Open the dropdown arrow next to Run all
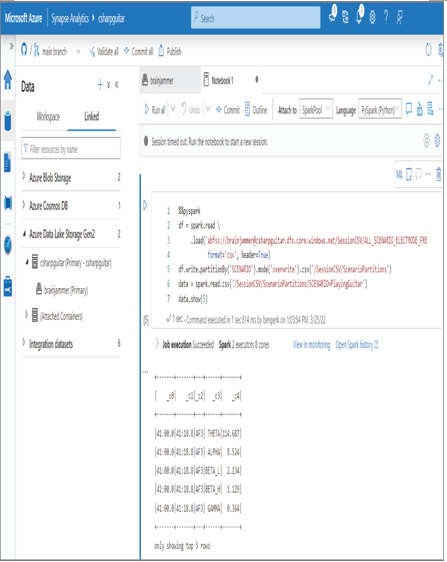Viewport: 447px width, 562px height. click(x=173, y=108)
